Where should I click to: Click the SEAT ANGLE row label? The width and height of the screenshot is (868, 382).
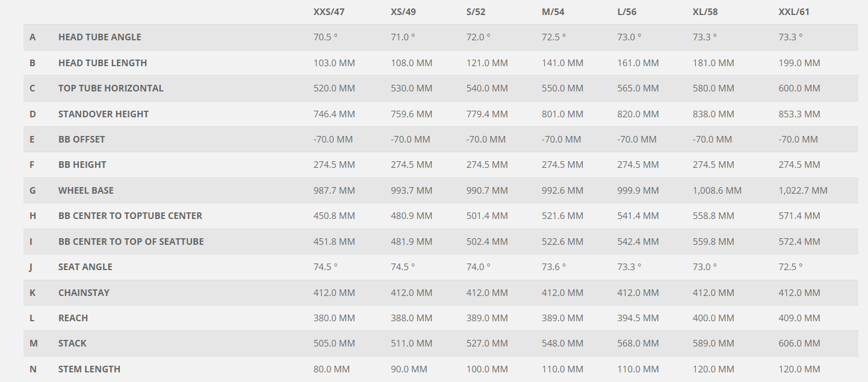pyautogui.click(x=85, y=267)
